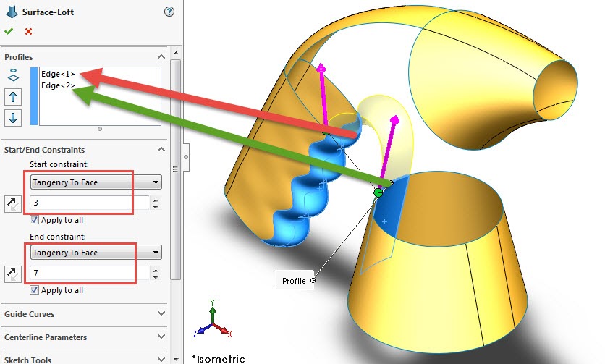The width and height of the screenshot is (605, 364).
Task: Cancel the Surface-Loft with the red X
Action: point(28,32)
